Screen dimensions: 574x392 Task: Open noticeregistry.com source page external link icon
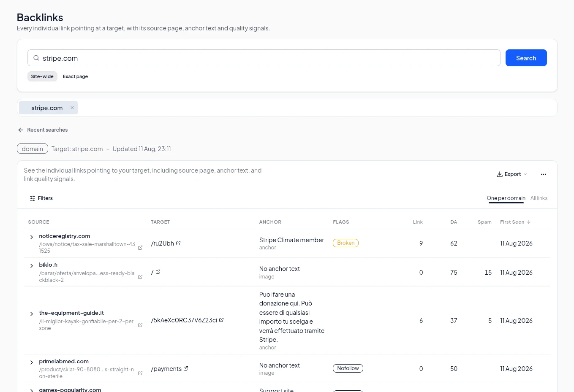140,248
